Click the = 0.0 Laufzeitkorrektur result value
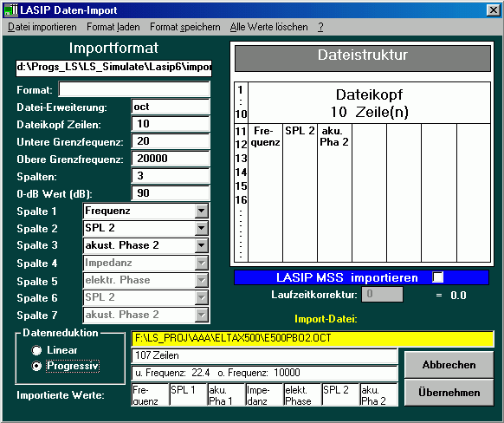The width and height of the screenshot is (504, 423). click(x=451, y=296)
